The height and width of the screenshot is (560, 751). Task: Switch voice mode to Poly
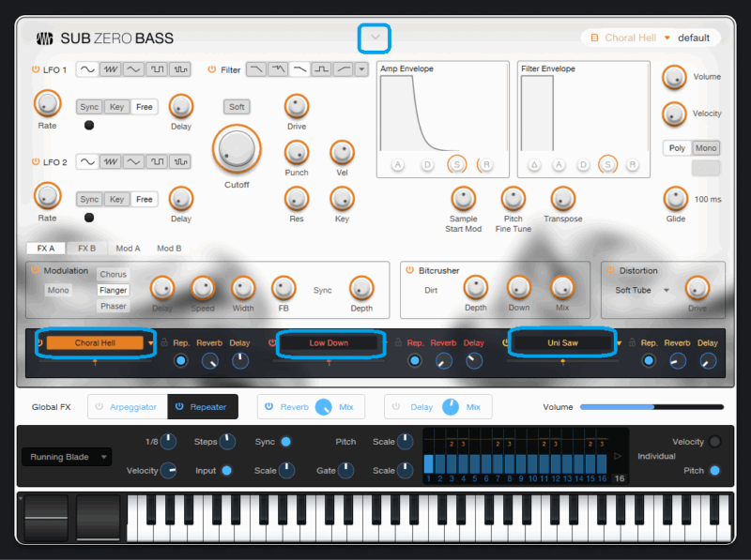[677, 148]
